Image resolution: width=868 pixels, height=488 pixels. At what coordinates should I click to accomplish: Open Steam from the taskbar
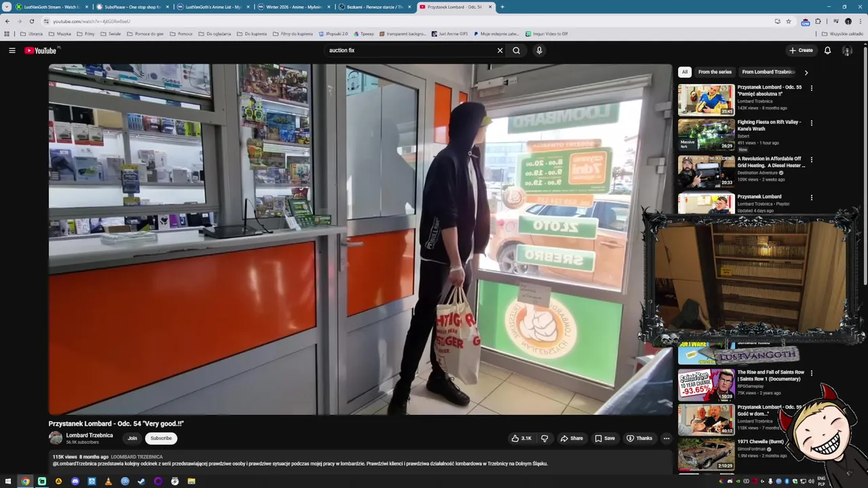click(x=141, y=481)
